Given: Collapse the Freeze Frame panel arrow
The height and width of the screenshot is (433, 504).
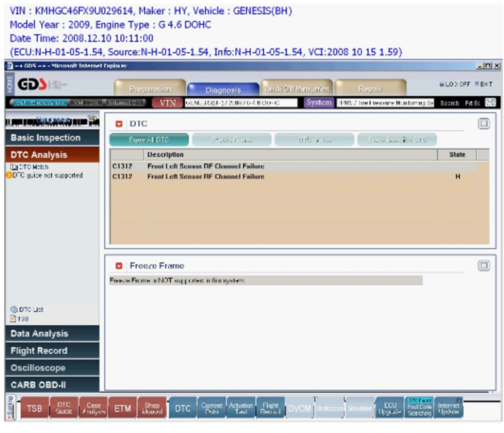Looking at the screenshot, I should pos(119,266).
